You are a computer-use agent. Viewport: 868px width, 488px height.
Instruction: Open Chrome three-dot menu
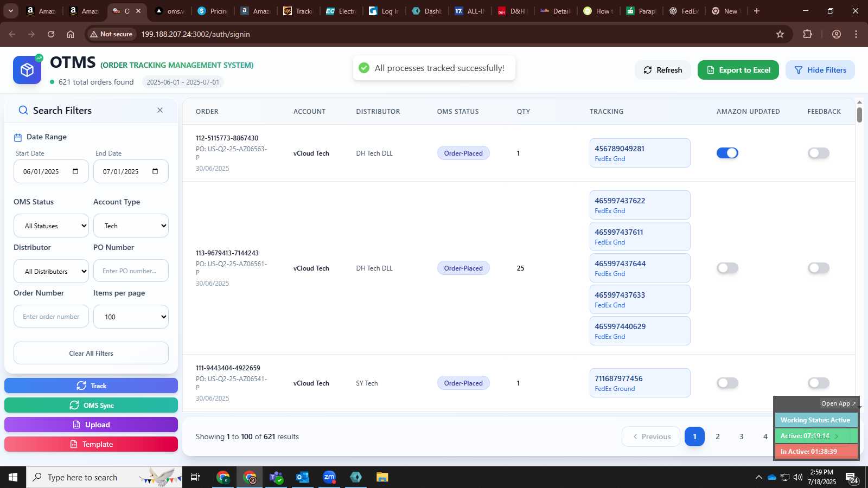[856, 34]
